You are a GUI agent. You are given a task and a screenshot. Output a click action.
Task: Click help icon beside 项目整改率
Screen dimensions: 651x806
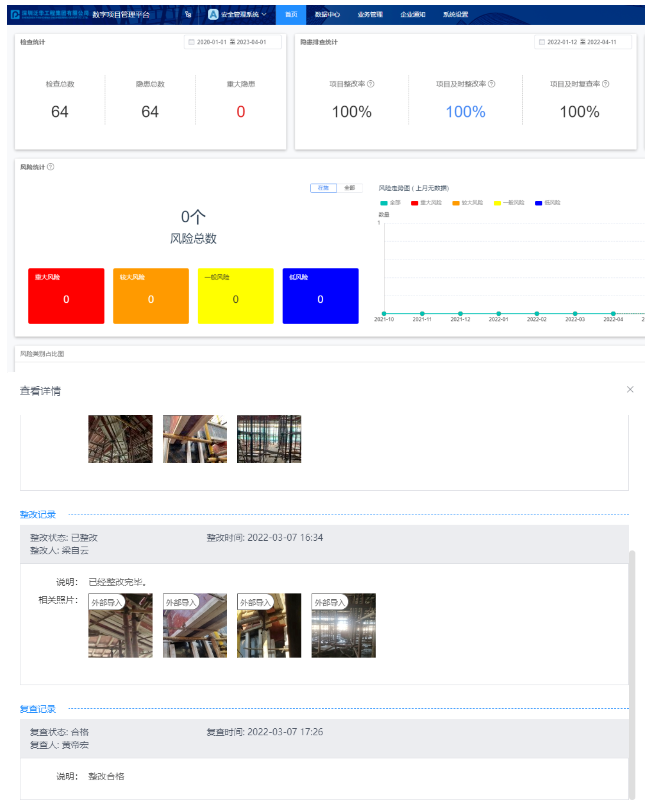click(x=371, y=84)
